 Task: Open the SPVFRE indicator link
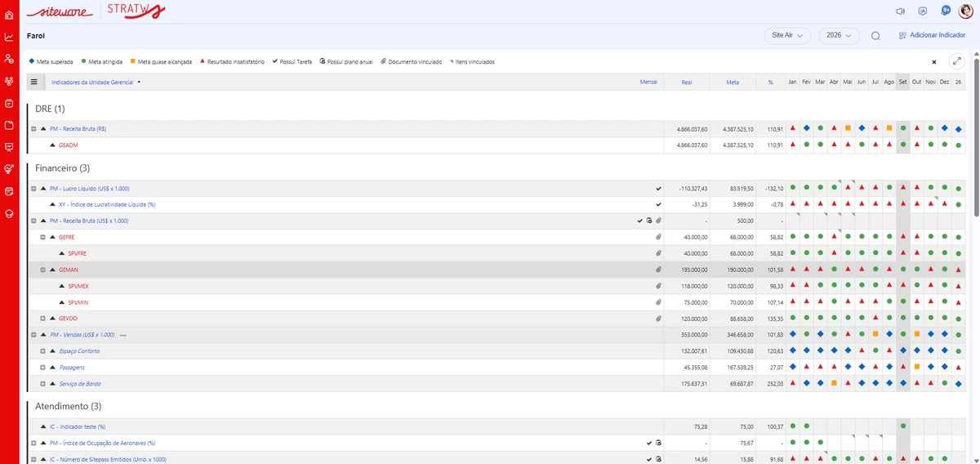point(78,253)
